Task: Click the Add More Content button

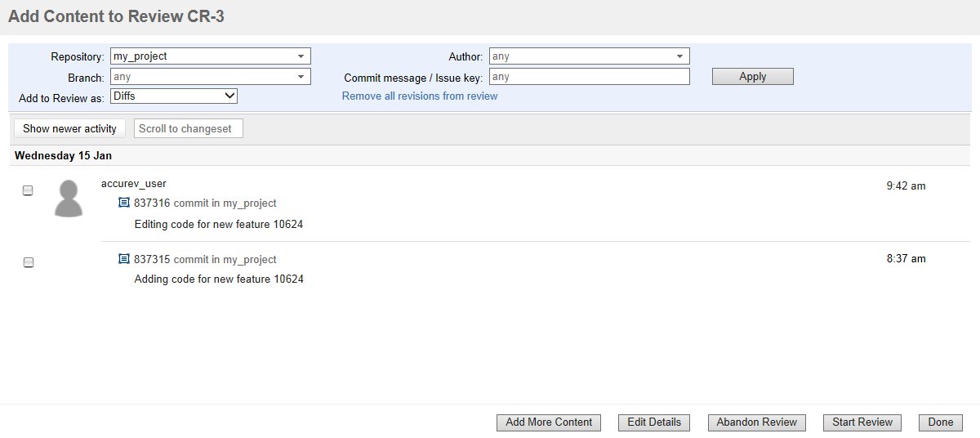Action: coord(549,422)
